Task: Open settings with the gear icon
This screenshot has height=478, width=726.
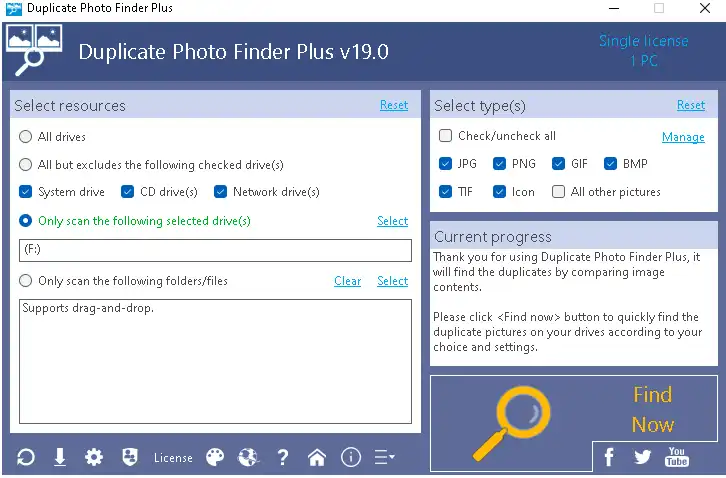Action: tap(94, 457)
